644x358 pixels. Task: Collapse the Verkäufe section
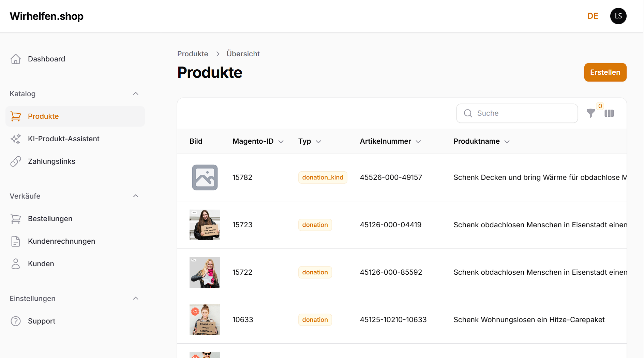tap(136, 196)
